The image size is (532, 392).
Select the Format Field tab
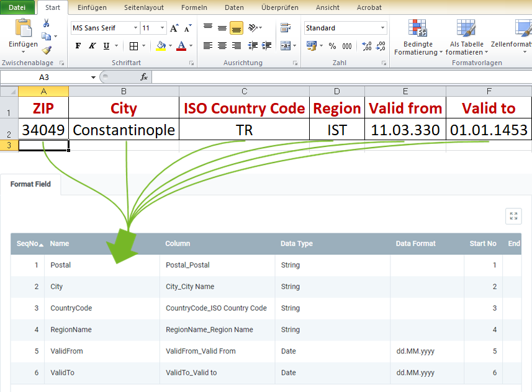[x=30, y=184]
